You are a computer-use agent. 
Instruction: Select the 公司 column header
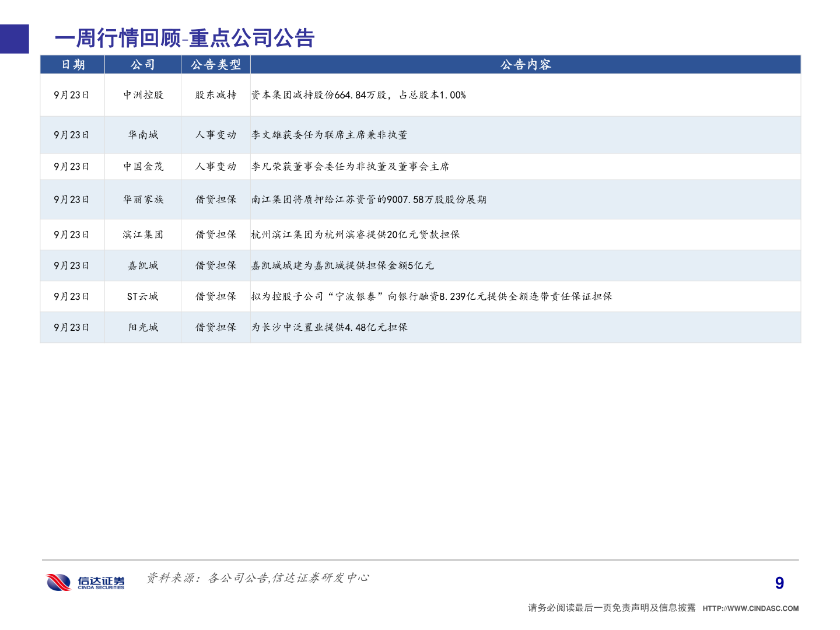coord(142,65)
